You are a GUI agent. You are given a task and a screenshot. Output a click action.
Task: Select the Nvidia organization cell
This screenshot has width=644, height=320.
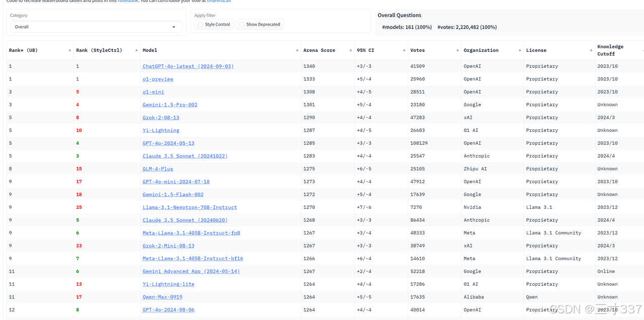tap(472, 207)
